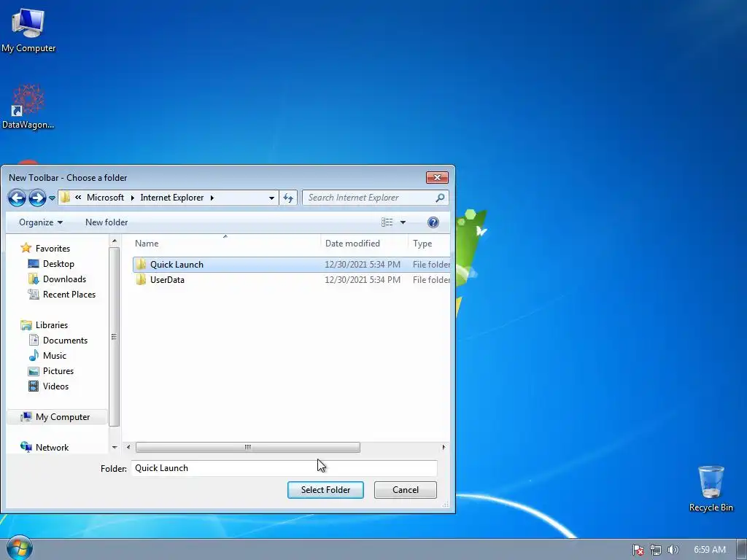The height and width of the screenshot is (560, 747).
Task: Go back with the Back arrow button
Action: tap(17, 198)
